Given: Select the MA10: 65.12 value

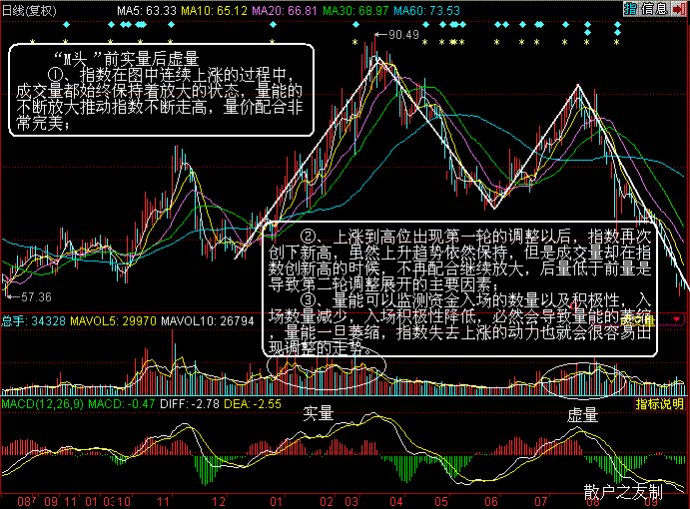Looking at the screenshot, I should click(214, 11).
